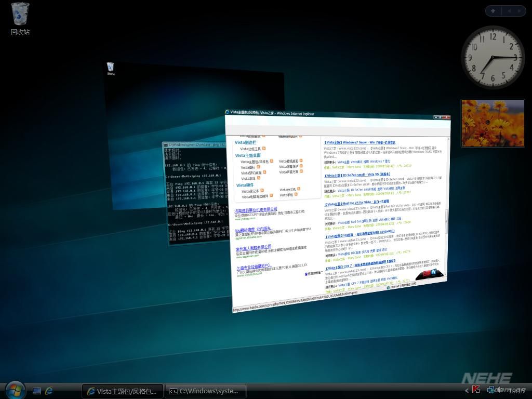
Task: Click the analog clock gadget
Action: (x=493, y=58)
